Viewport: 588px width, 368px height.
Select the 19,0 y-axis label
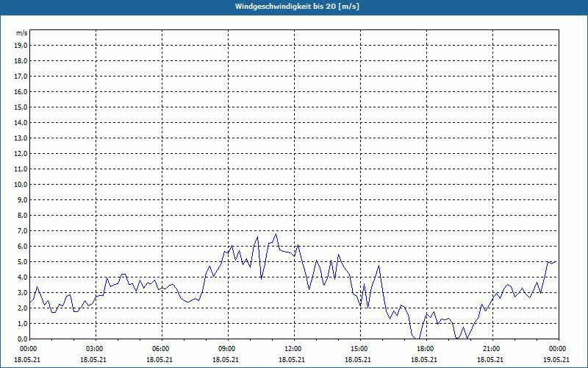pyautogui.click(x=21, y=46)
